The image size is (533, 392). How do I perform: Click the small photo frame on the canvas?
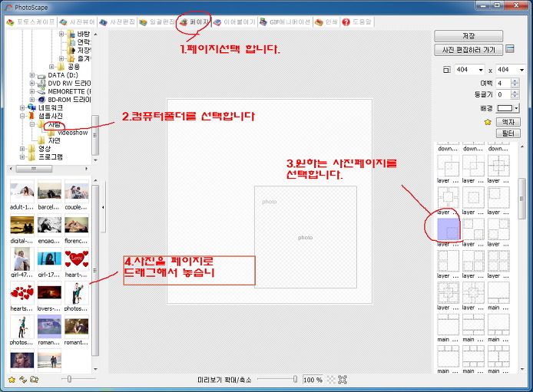[x=306, y=237]
